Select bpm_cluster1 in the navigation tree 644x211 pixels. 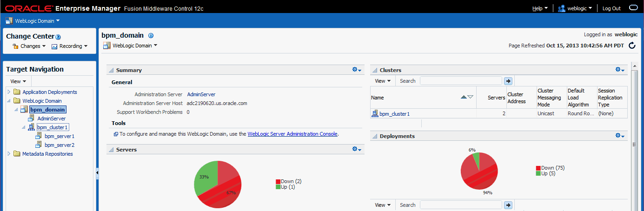pos(53,127)
